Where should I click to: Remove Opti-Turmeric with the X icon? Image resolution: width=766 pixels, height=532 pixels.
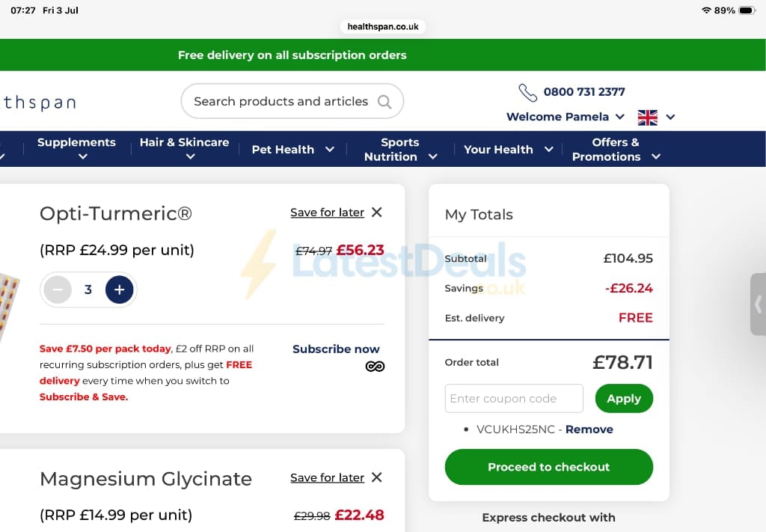377,212
